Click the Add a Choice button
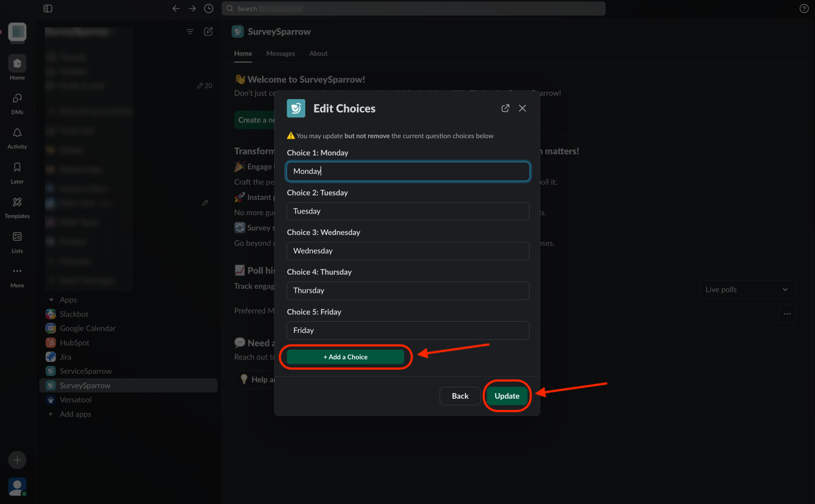Screen dimensions: 815x504 point(345,357)
